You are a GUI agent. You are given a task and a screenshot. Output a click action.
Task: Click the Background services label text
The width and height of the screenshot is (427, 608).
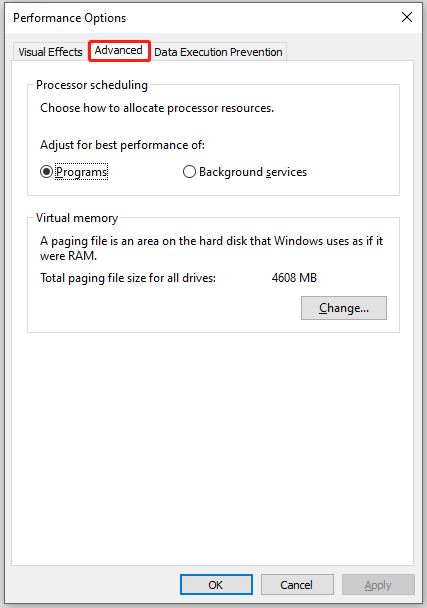pyautogui.click(x=253, y=172)
